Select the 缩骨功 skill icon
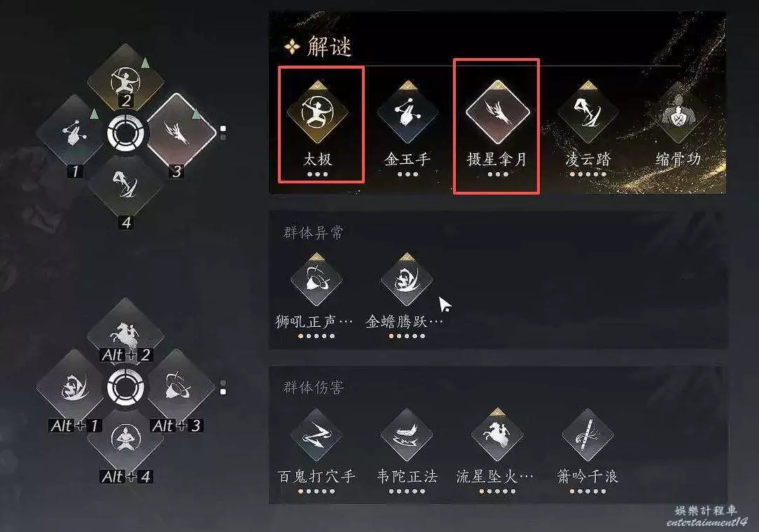759x532 pixels. click(x=678, y=113)
